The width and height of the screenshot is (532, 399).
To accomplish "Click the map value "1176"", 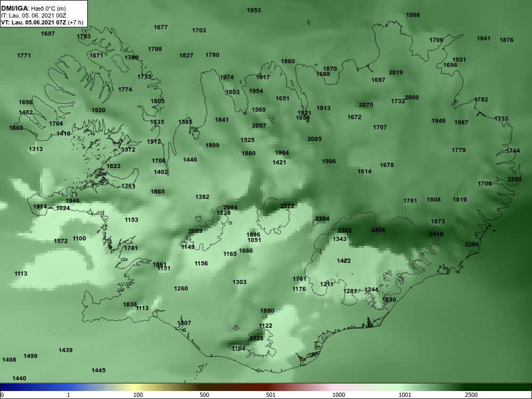I will tap(299, 289).
